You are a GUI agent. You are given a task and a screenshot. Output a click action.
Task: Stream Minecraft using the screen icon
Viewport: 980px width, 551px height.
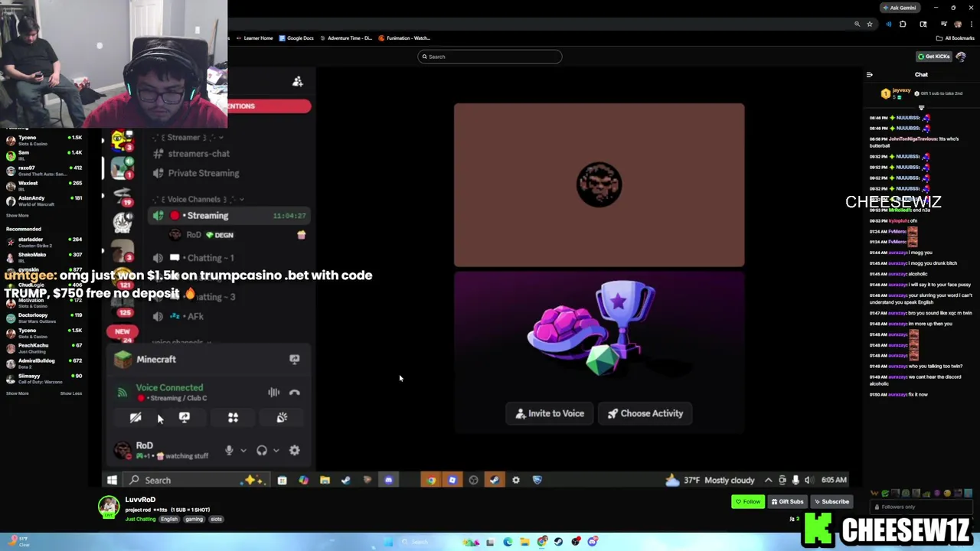294,360
